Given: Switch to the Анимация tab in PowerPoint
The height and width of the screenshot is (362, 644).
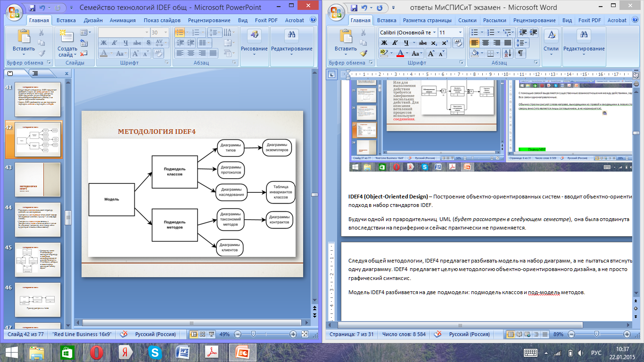Looking at the screenshot, I should point(123,20).
